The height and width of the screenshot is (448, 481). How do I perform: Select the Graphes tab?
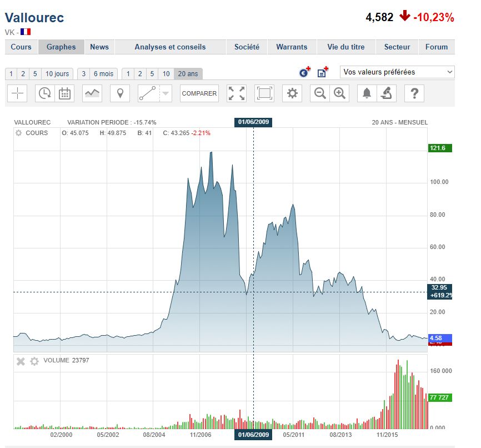(x=61, y=47)
